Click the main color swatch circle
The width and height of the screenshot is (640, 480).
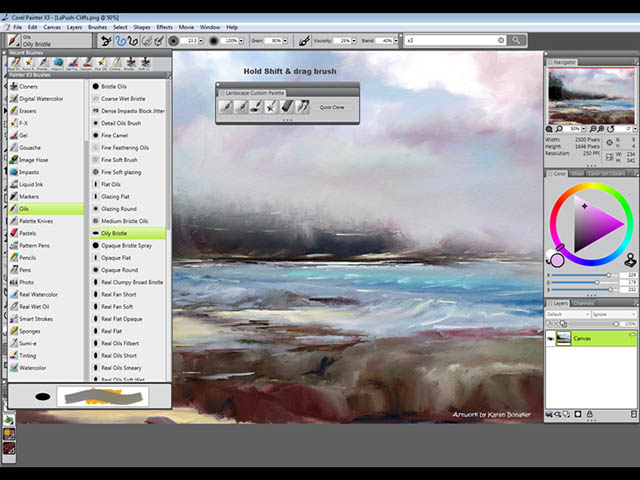click(558, 260)
